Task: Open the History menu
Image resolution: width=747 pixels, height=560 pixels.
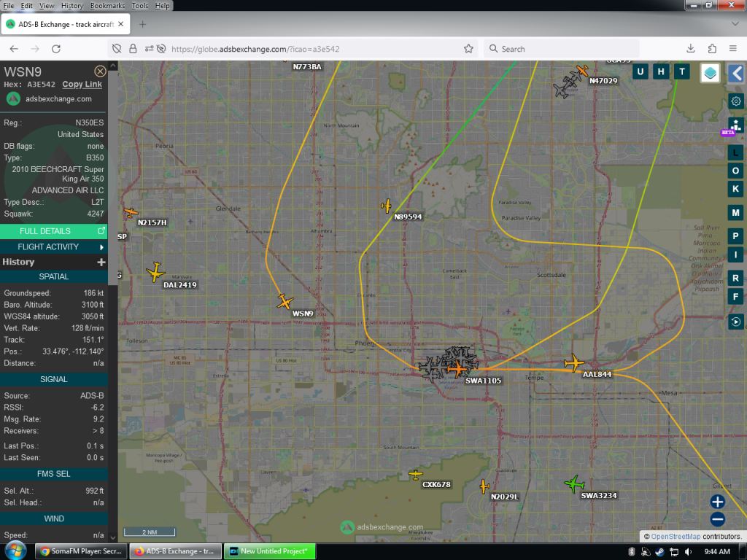Action: 72,6
